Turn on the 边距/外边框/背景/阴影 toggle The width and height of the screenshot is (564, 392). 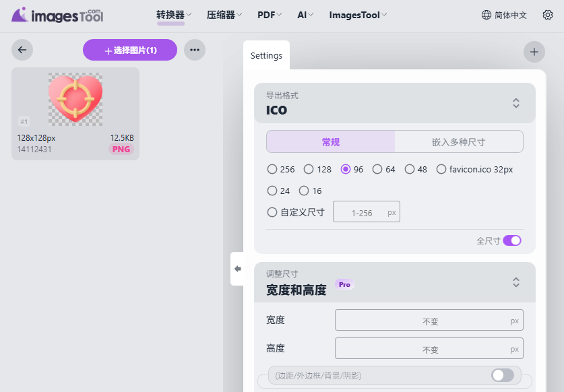pos(502,375)
